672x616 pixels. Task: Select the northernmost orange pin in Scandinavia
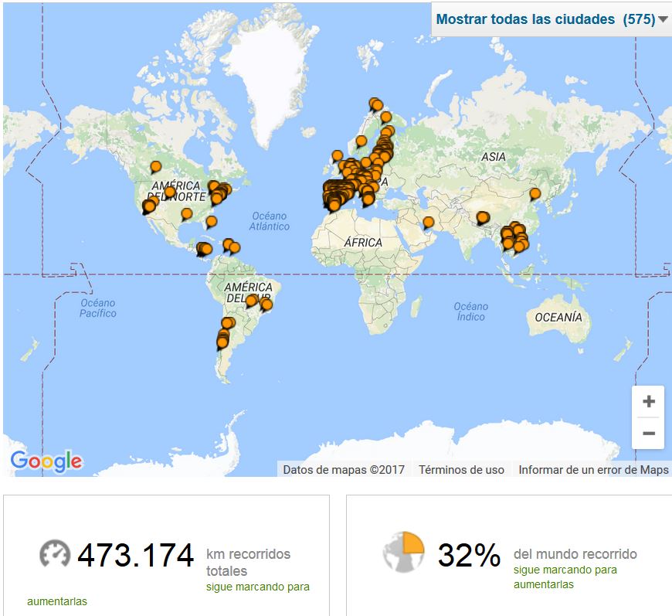coord(375,103)
